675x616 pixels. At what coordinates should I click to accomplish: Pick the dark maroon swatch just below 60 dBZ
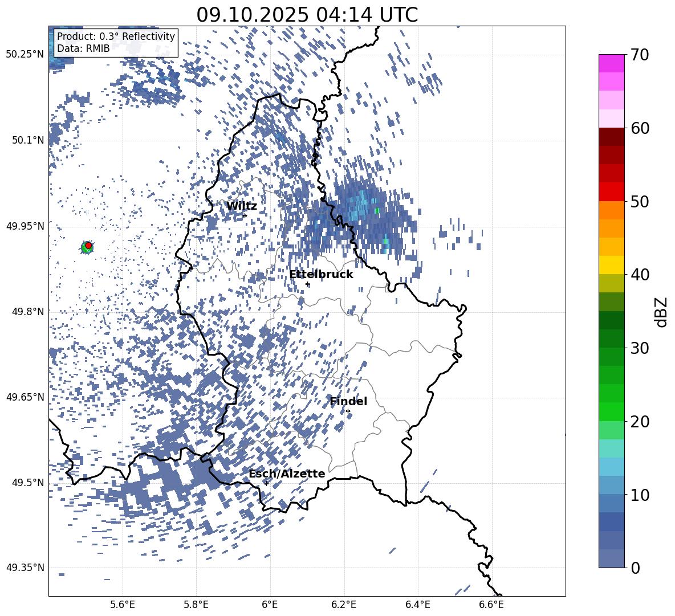[x=611, y=137]
